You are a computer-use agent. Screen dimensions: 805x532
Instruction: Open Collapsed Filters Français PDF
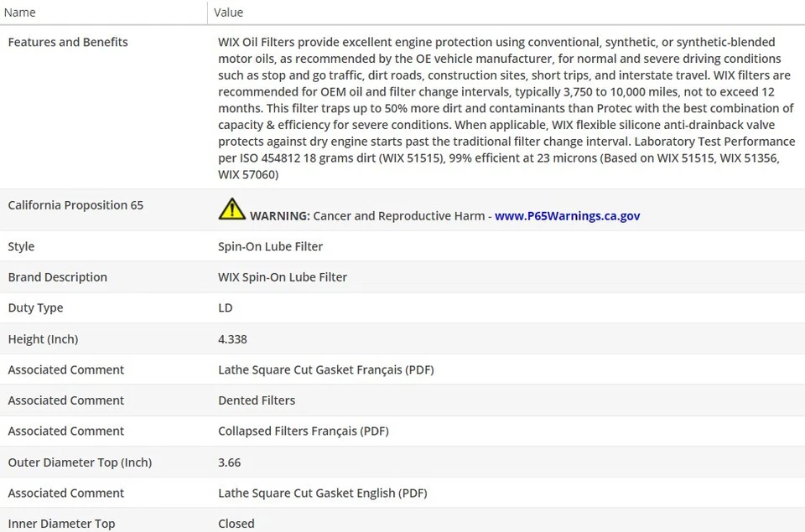[303, 431]
